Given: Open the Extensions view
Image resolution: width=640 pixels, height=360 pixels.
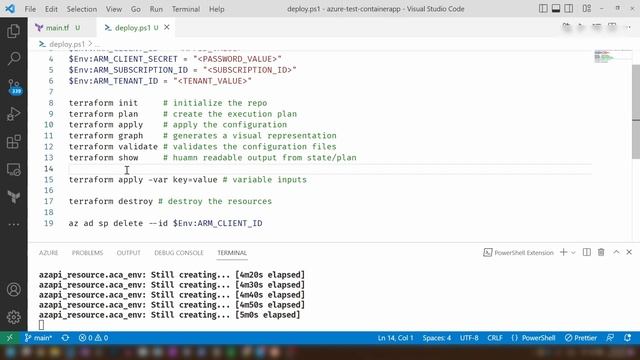Looking at the screenshot, I should pyautogui.click(x=13, y=142).
